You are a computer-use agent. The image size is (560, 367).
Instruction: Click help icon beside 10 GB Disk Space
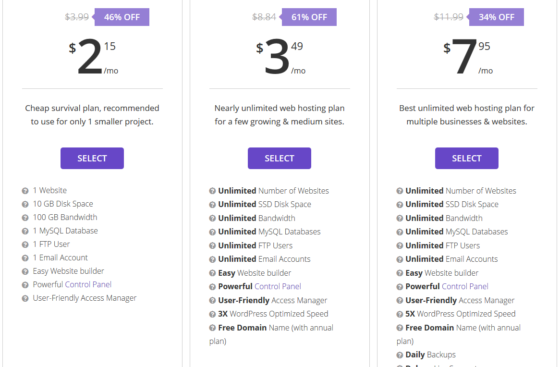(x=25, y=204)
